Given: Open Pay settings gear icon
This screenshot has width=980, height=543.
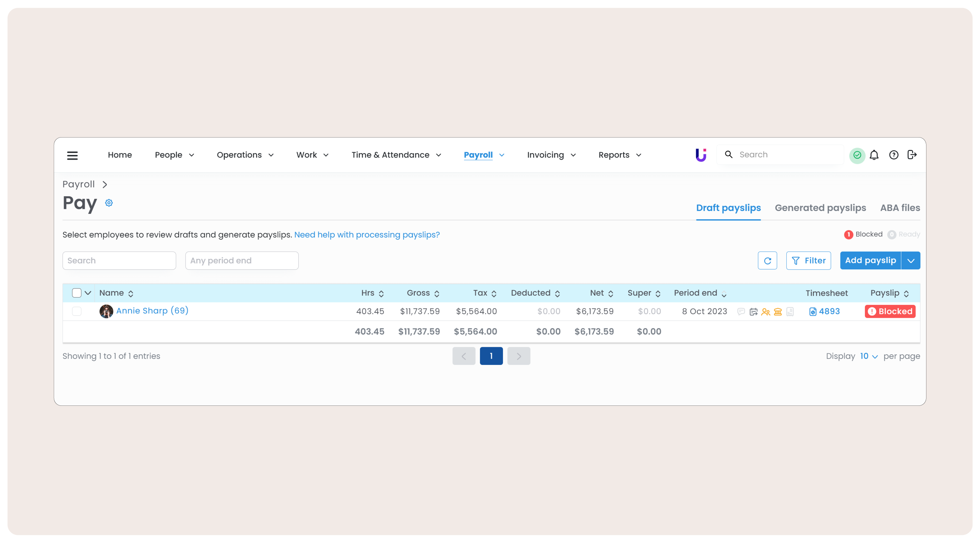Looking at the screenshot, I should [109, 203].
